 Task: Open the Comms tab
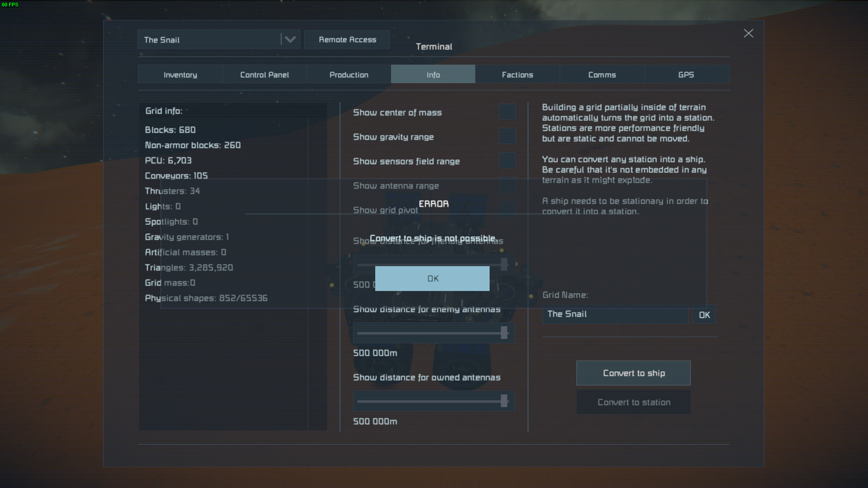(x=602, y=75)
